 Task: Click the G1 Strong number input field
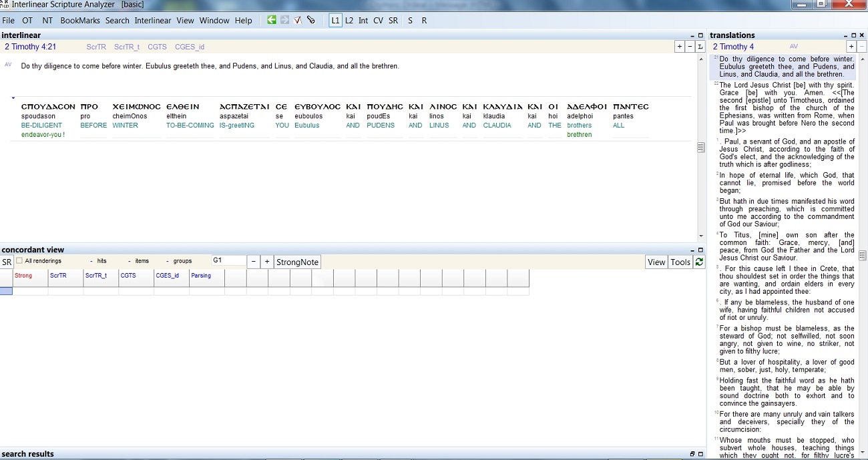[228, 260]
